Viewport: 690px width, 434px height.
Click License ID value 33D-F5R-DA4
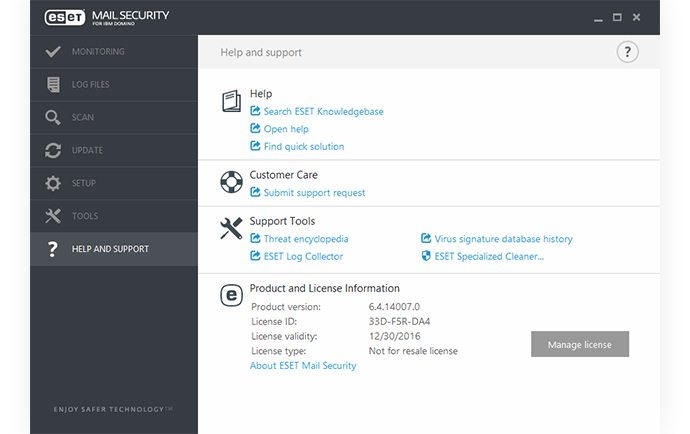pyautogui.click(x=399, y=322)
